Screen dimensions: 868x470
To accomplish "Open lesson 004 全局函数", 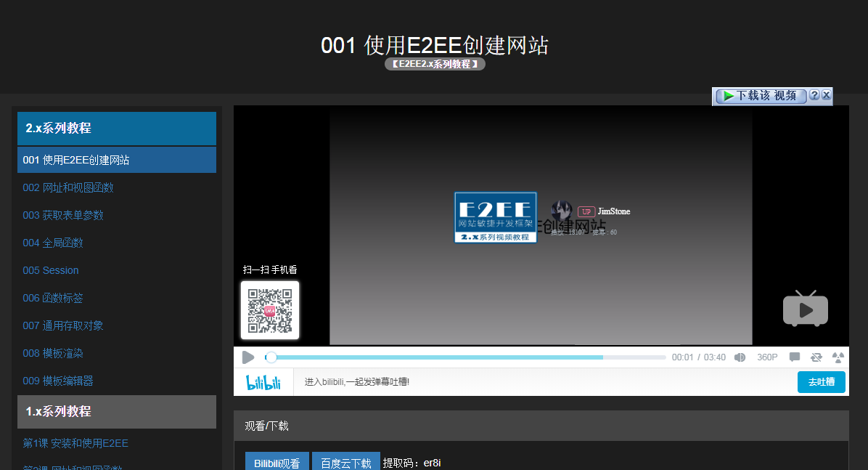I will coord(52,243).
